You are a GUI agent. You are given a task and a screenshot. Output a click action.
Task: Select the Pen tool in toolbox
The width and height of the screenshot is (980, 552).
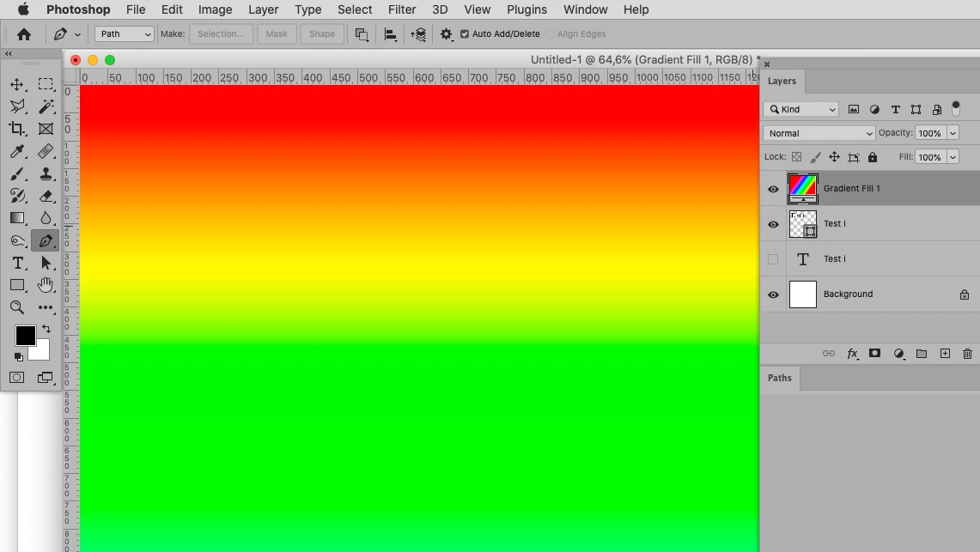click(x=46, y=240)
